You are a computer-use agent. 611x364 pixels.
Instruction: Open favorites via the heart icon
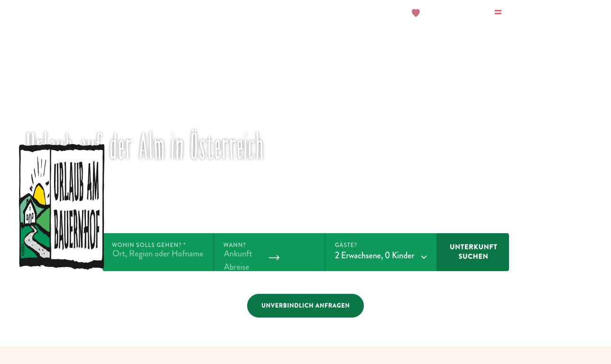[x=416, y=13]
